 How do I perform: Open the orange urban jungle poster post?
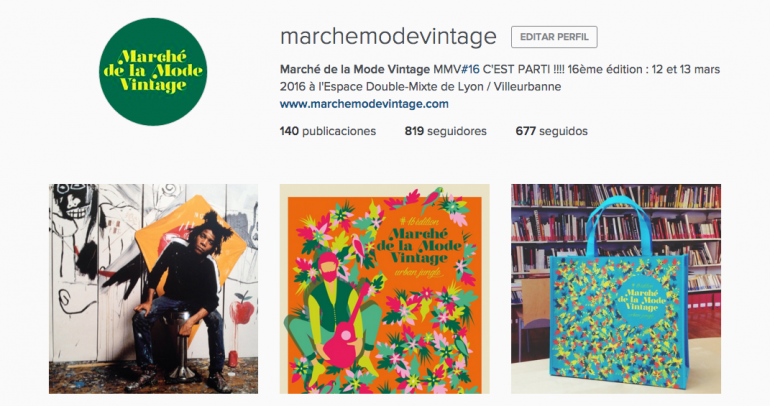pyautogui.click(x=385, y=289)
